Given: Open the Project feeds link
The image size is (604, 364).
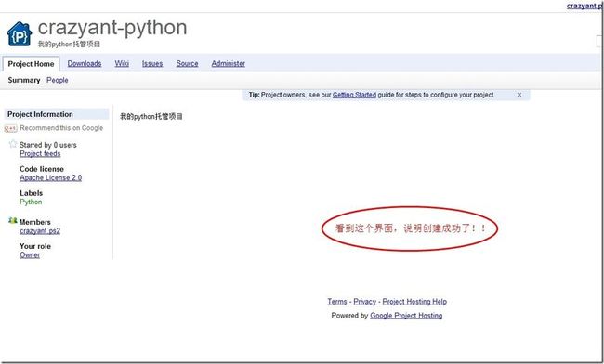Looking at the screenshot, I should [40, 153].
